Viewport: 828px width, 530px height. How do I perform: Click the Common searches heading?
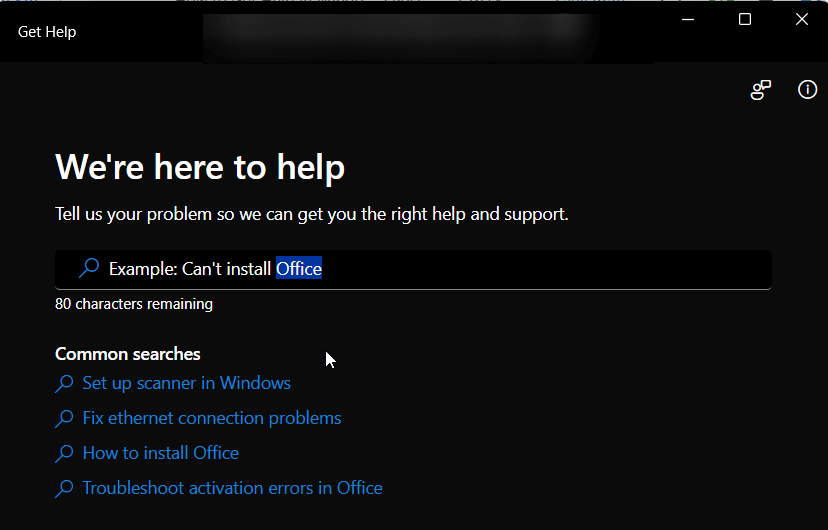click(128, 354)
